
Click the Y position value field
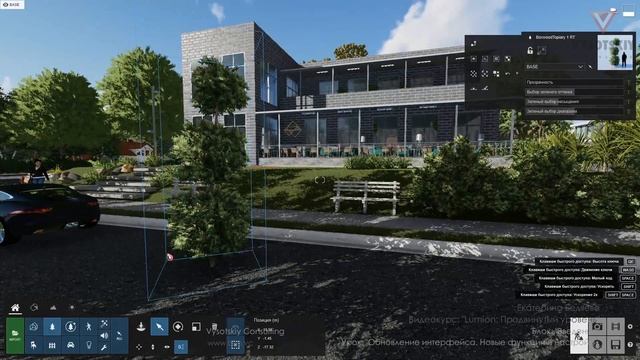[267, 338]
